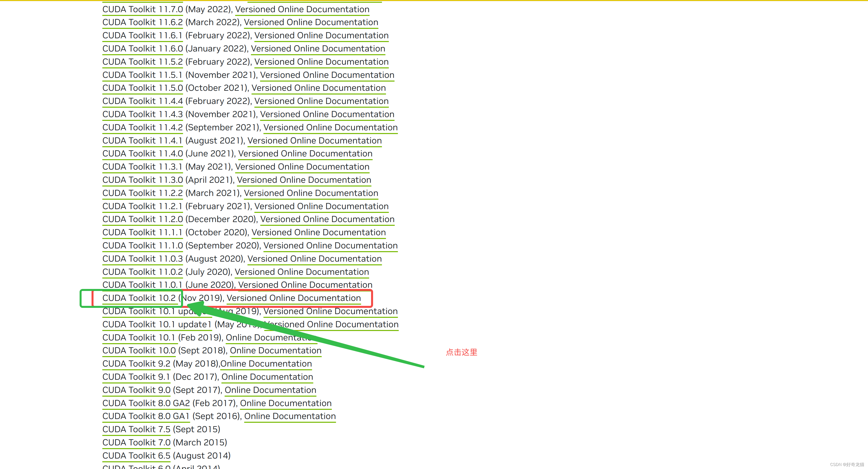Select the CUDA Toolkit 9.0 link
Image resolution: width=868 pixels, height=469 pixels.
(137, 390)
